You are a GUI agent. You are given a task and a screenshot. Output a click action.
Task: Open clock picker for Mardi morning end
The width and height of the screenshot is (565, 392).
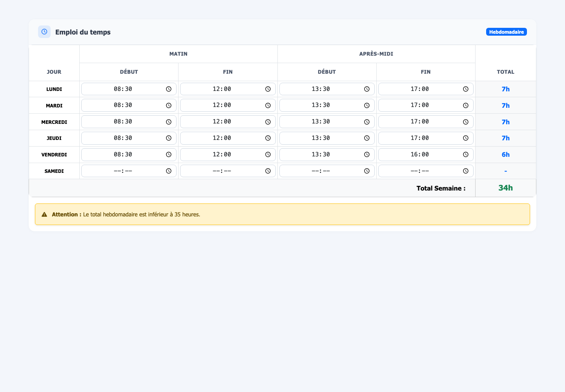268,105
